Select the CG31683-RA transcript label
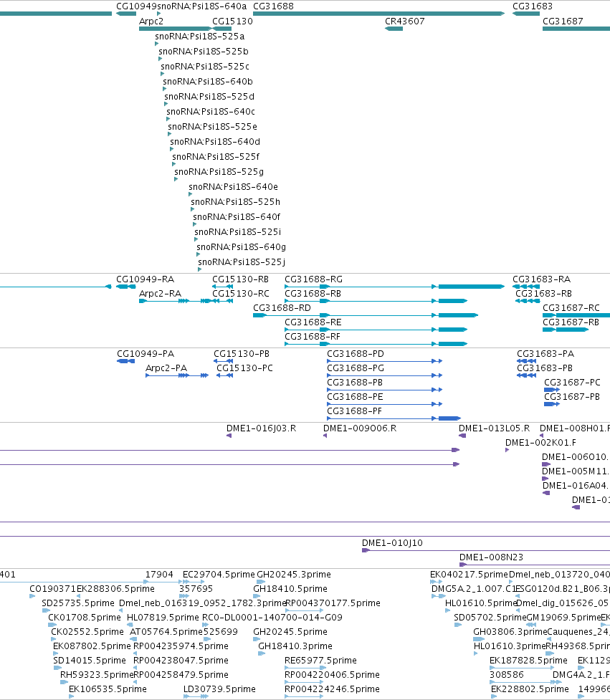Viewport: 610px width, 700px height. click(x=542, y=279)
